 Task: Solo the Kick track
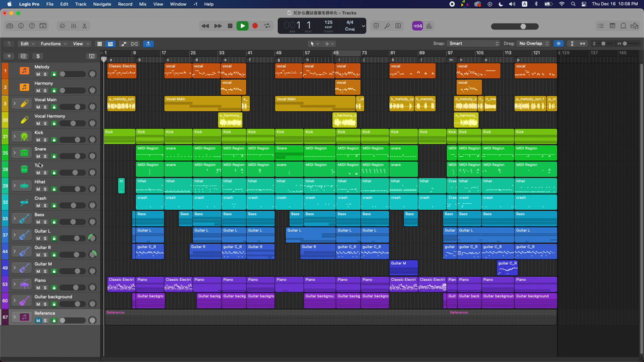point(45,140)
